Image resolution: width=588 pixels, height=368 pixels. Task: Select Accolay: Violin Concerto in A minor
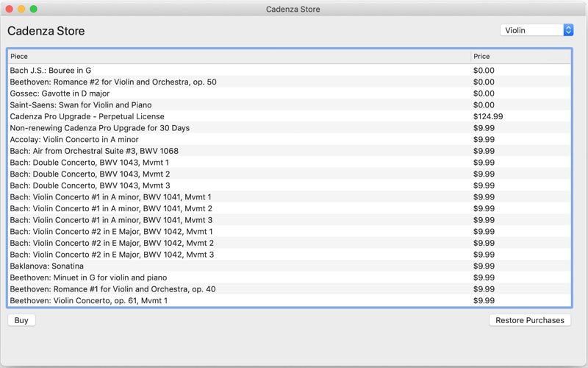(x=289, y=139)
